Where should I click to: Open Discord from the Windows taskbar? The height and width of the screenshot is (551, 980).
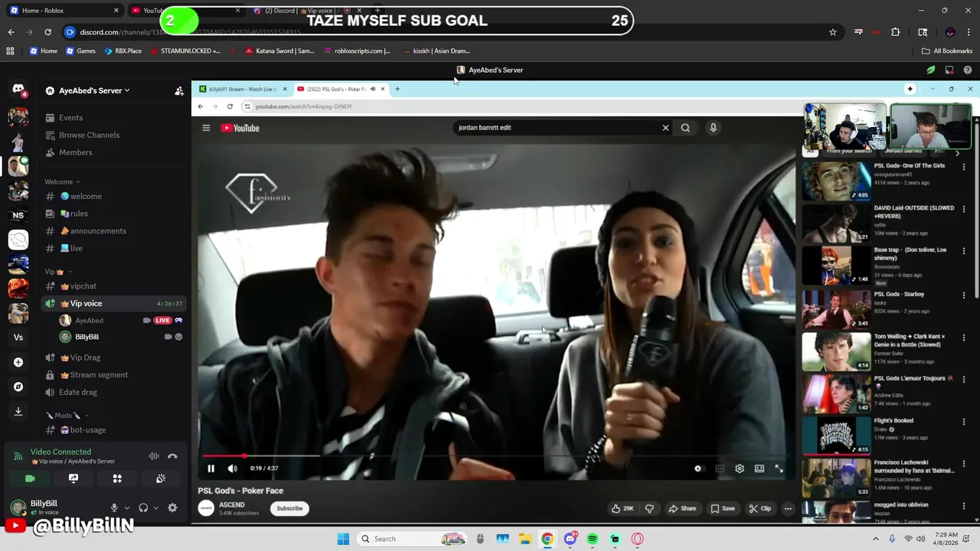tap(570, 539)
